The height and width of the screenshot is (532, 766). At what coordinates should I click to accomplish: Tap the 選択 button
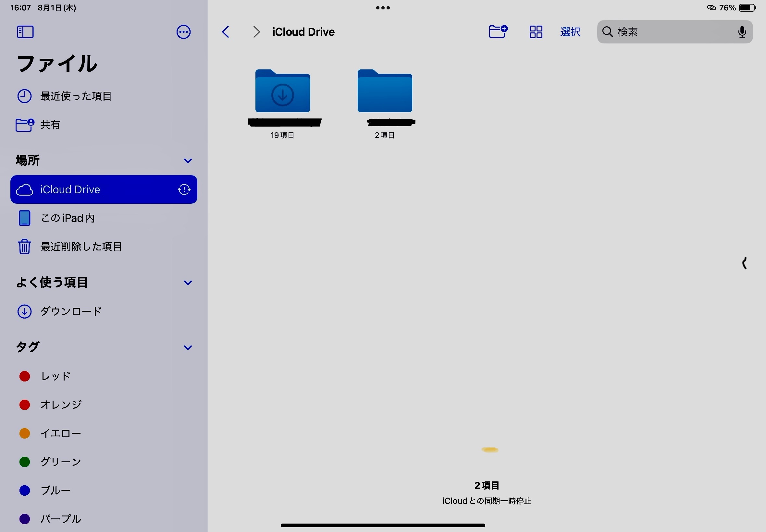coord(570,32)
